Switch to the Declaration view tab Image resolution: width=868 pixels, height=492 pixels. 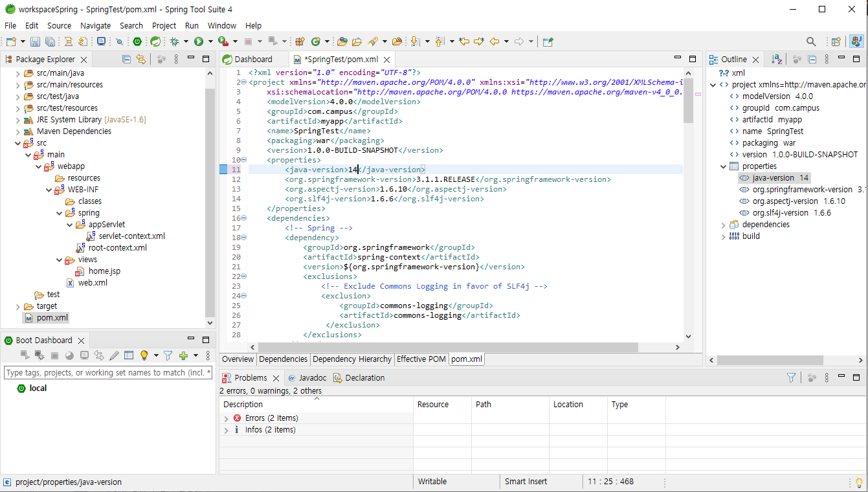pyautogui.click(x=359, y=377)
